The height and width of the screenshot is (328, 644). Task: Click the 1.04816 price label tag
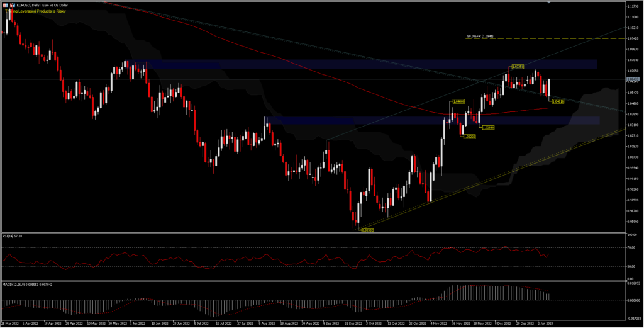(x=557, y=101)
